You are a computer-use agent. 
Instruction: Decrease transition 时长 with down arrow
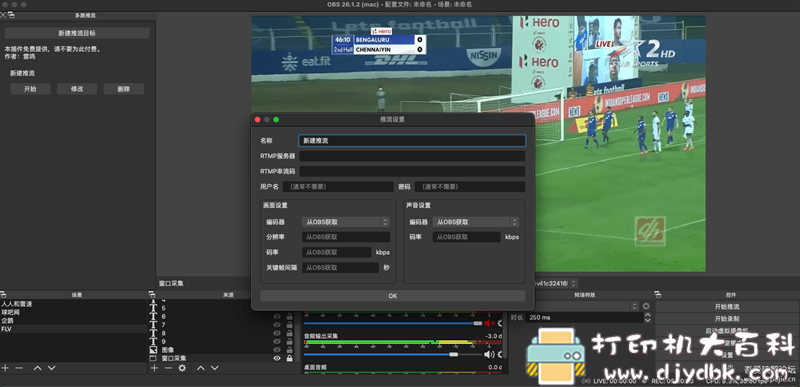click(647, 320)
